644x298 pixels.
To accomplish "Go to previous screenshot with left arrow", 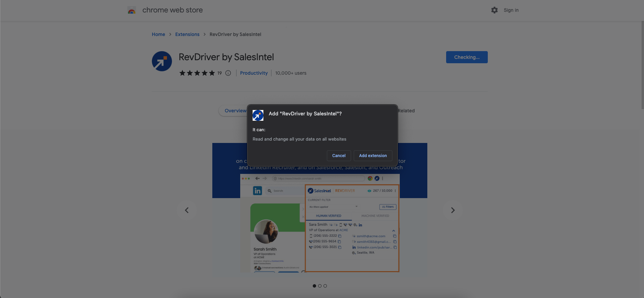I will pos(187,210).
